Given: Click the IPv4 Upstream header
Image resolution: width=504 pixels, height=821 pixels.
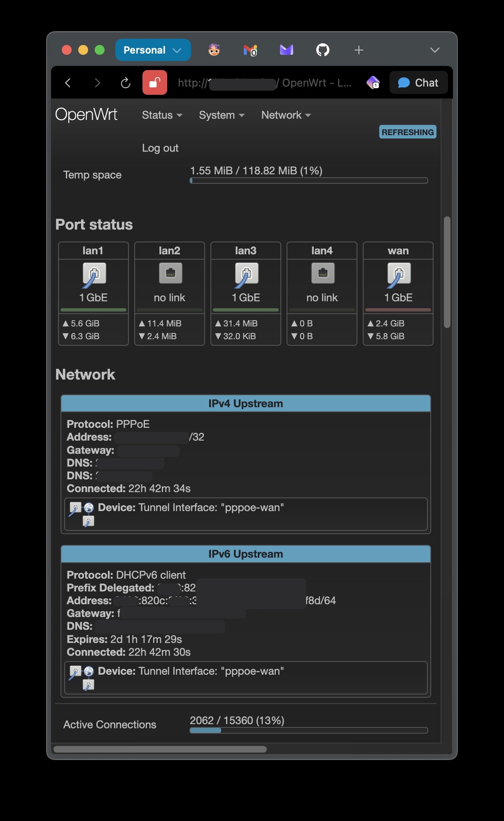Looking at the screenshot, I should coord(246,403).
